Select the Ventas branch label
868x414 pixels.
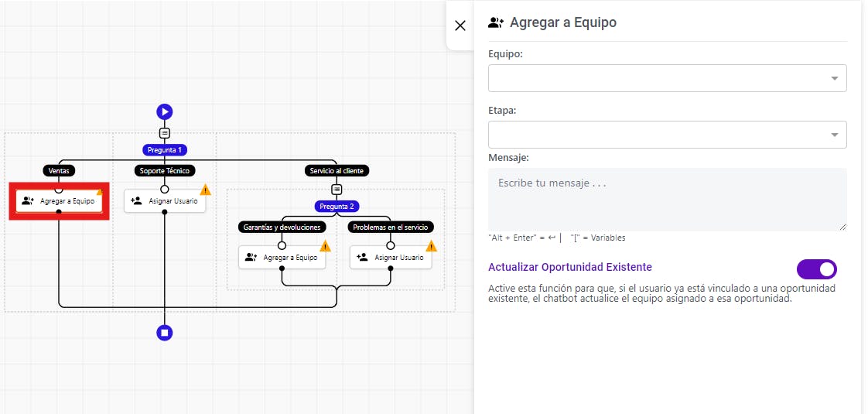[59, 171]
